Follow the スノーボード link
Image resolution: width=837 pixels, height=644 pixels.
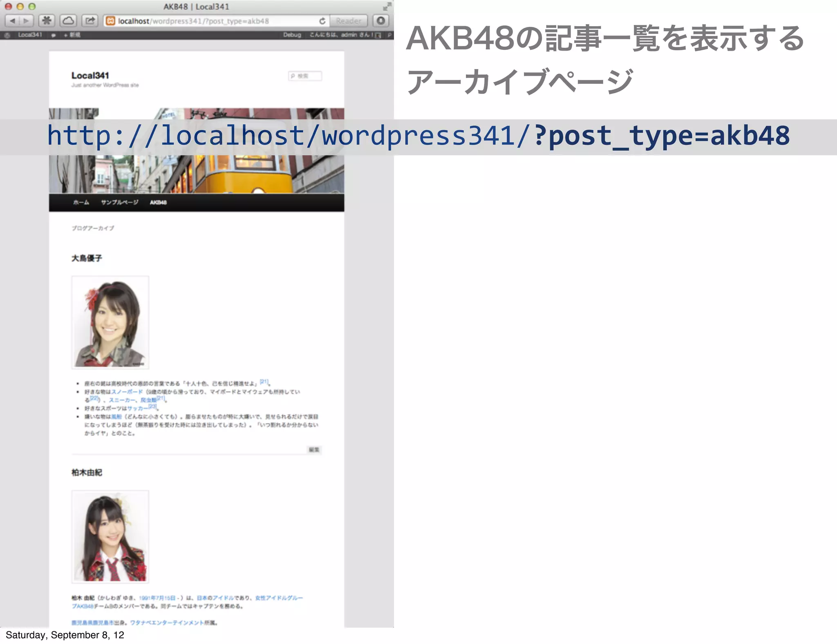[127, 392]
